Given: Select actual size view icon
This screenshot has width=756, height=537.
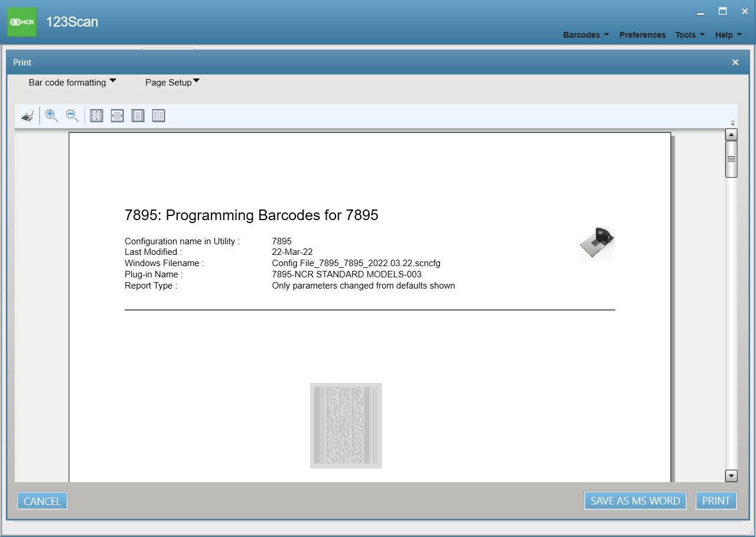Looking at the screenshot, I should click(x=97, y=116).
